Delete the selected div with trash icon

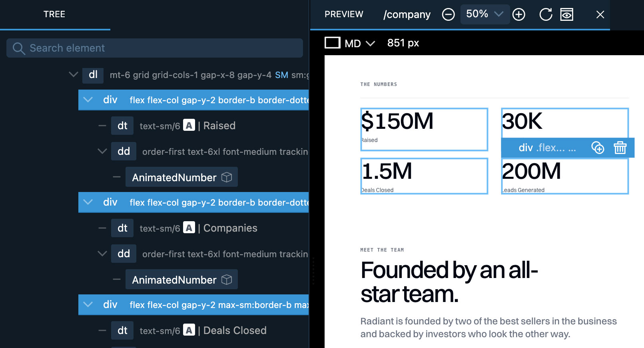tap(620, 148)
